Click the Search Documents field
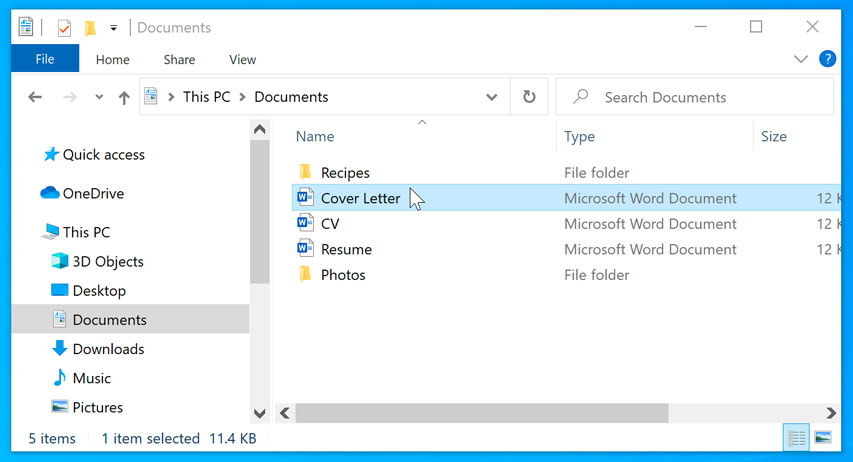This screenshot has height=462, width=853. [694, 97]
